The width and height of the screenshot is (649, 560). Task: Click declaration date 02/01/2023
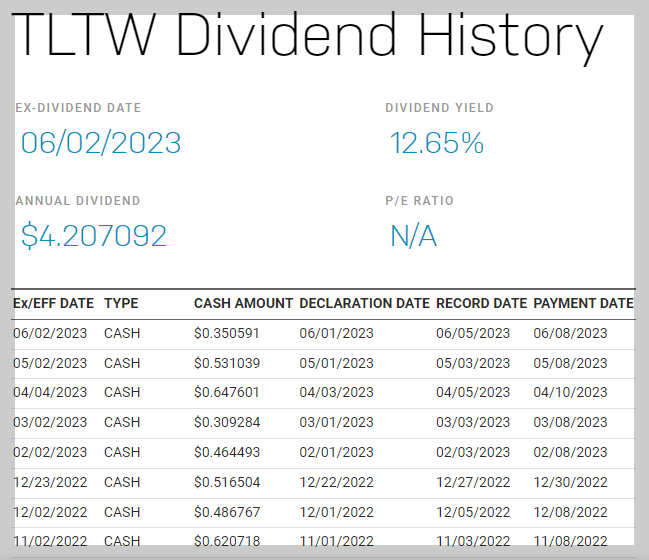point(337,452)
